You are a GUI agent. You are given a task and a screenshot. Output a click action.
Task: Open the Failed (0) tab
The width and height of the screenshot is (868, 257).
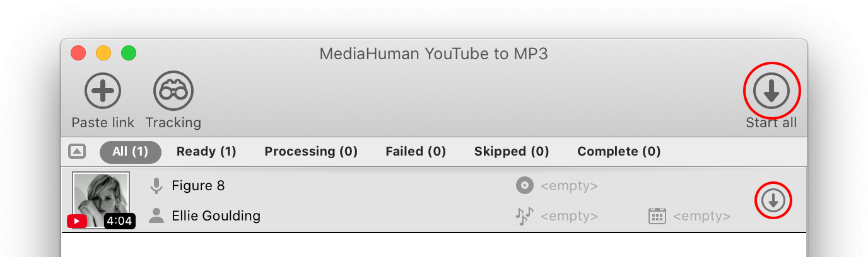click(416, 152)
